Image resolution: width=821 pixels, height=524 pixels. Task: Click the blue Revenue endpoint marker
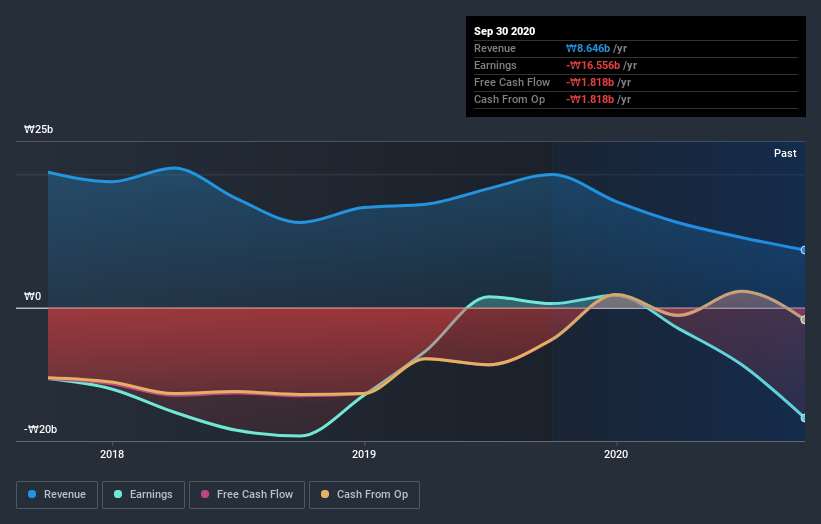(804, 250)
